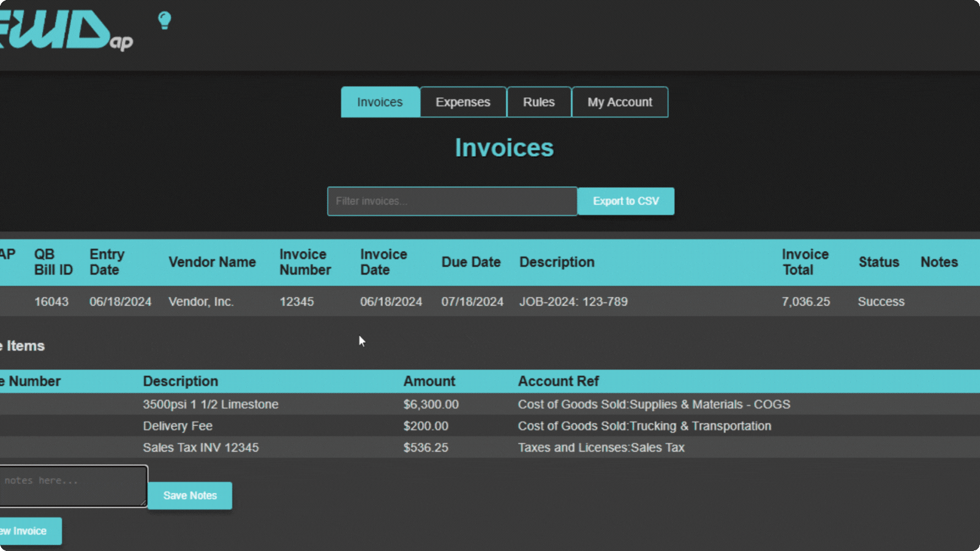Select the Vendor, Inc. invoice row
980x551 pixels.
point(490,301)
